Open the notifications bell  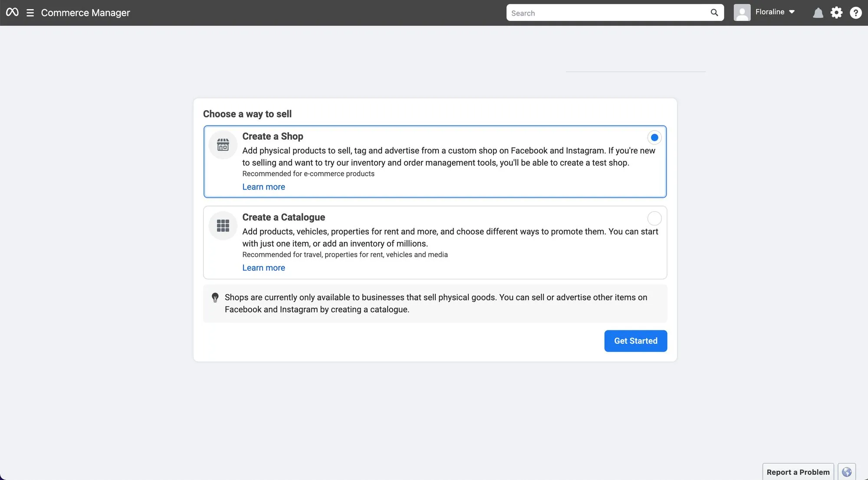point(818,13)
